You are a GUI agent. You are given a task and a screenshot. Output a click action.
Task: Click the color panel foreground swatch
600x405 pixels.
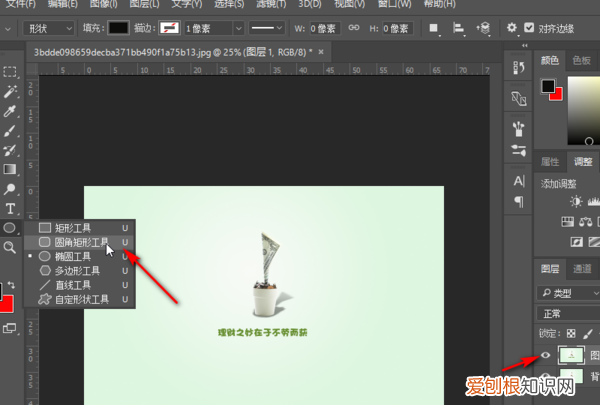click(548, 86)
